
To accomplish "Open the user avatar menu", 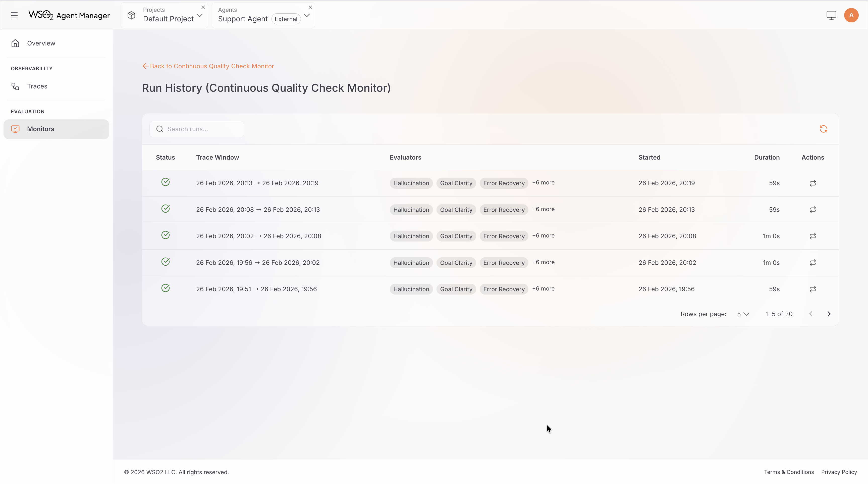I will [851, 15].
